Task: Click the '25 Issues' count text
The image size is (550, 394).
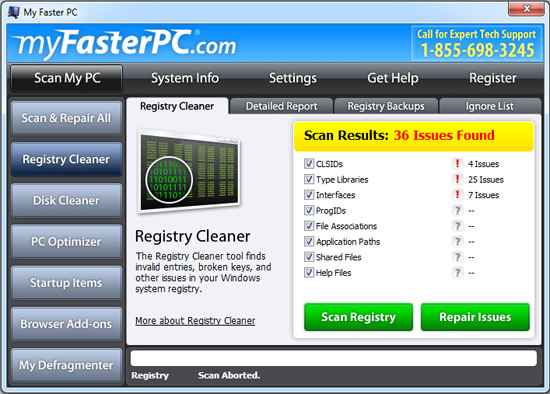Action: [x=486, y=180]
